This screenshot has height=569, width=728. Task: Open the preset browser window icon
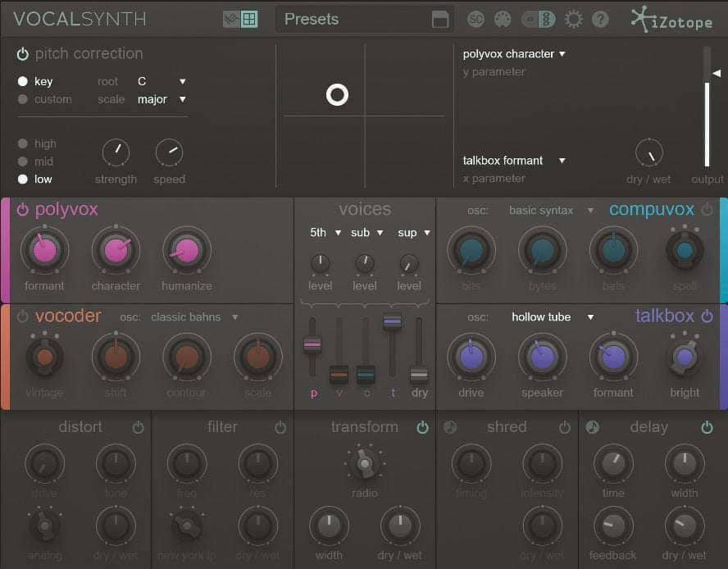[x=439, y=20]
